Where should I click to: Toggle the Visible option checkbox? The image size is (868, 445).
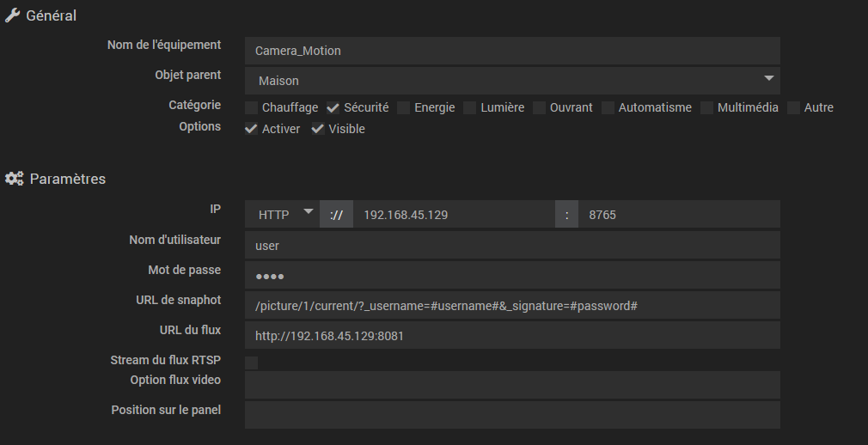(x=318, y=129)
